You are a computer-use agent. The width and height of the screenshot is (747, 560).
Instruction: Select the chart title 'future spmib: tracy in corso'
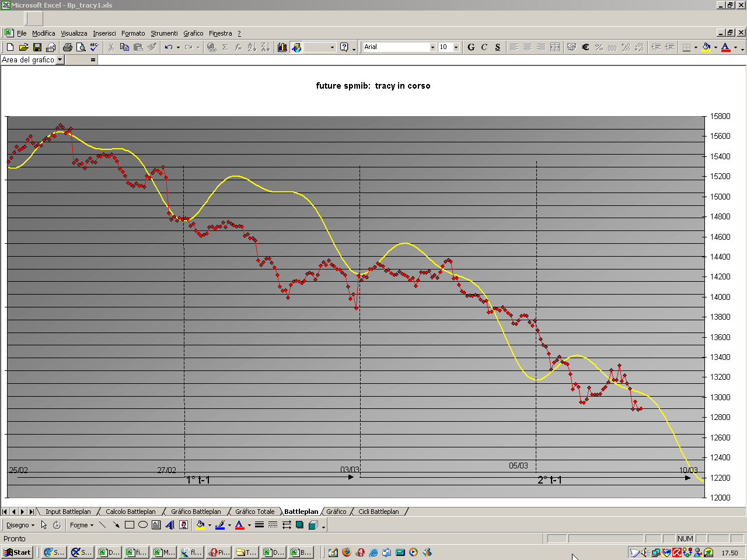[x=373, y=86]
